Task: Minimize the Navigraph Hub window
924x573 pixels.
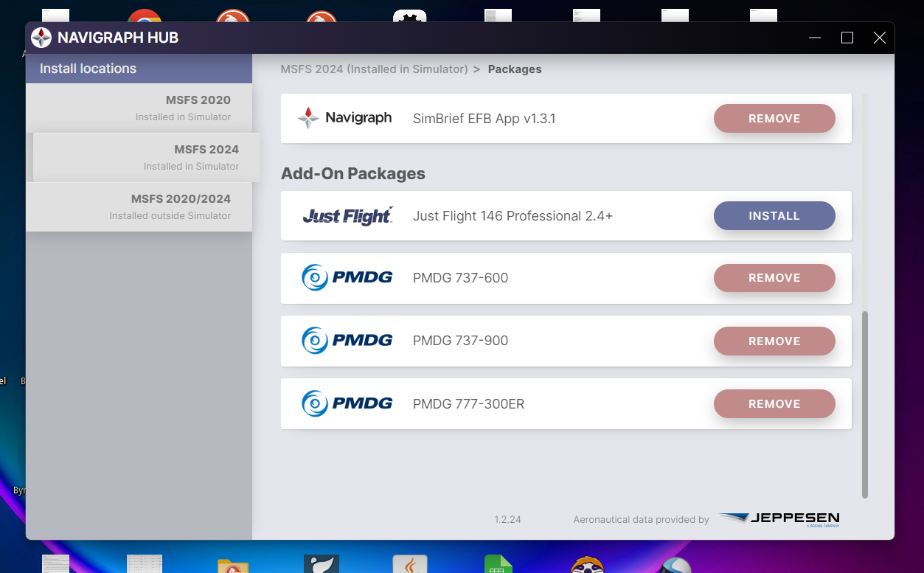Action: click(815, 38)
